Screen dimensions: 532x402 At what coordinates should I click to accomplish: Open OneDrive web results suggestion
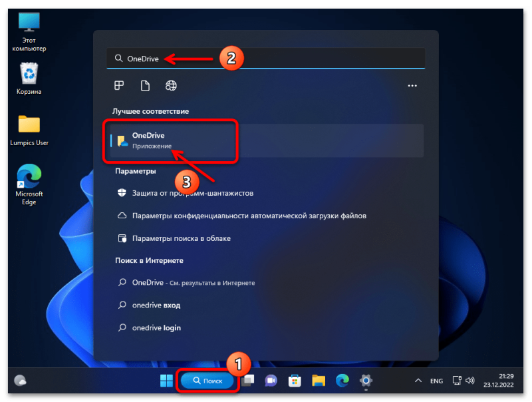point(267,282)
